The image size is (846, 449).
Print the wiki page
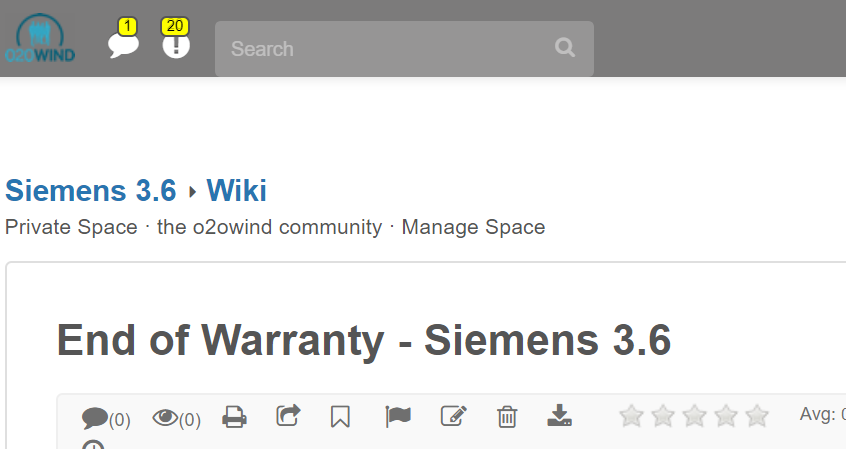234,416
